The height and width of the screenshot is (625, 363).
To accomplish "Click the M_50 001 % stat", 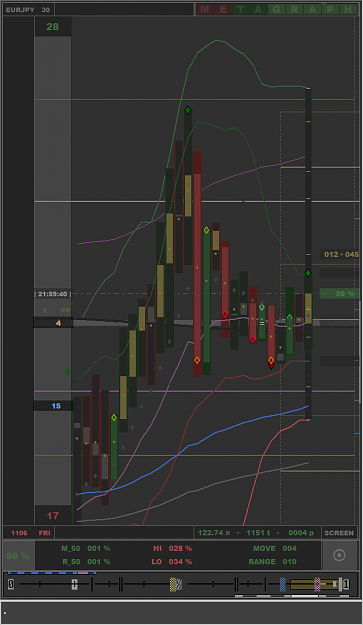I will [x=85, y=548].
